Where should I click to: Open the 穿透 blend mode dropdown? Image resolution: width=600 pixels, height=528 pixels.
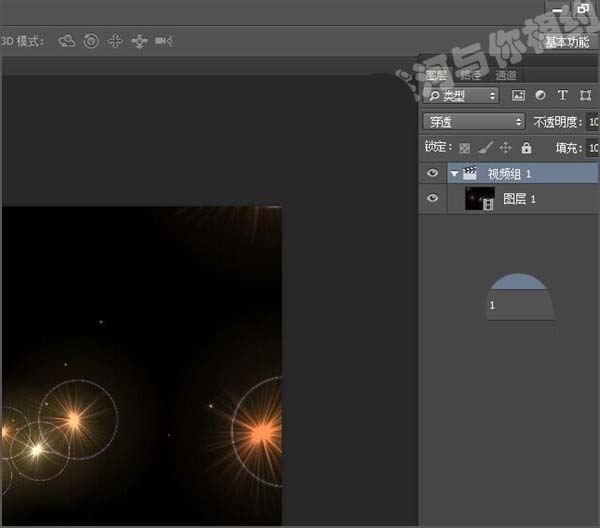click(473, 121)
